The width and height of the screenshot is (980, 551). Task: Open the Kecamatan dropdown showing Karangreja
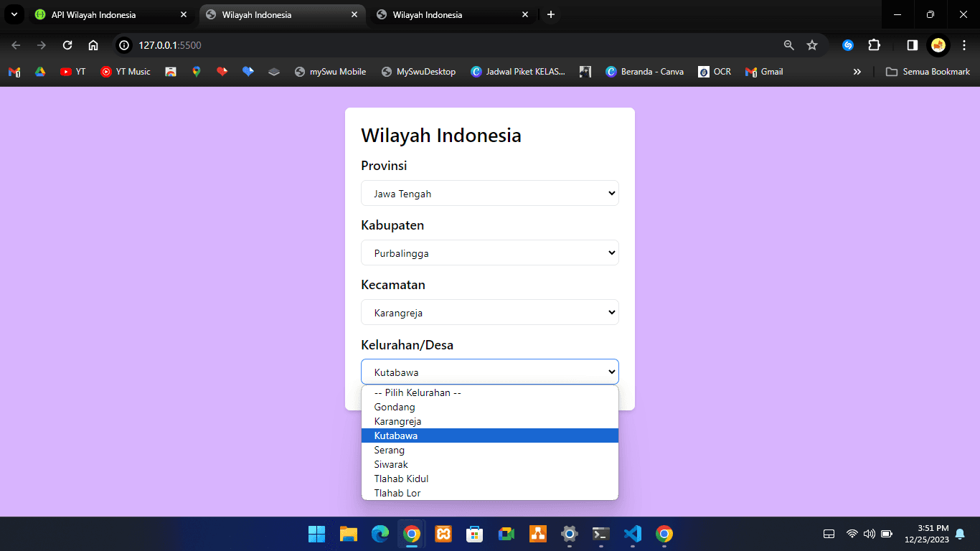pyautogui.click(x=489, y=312)
